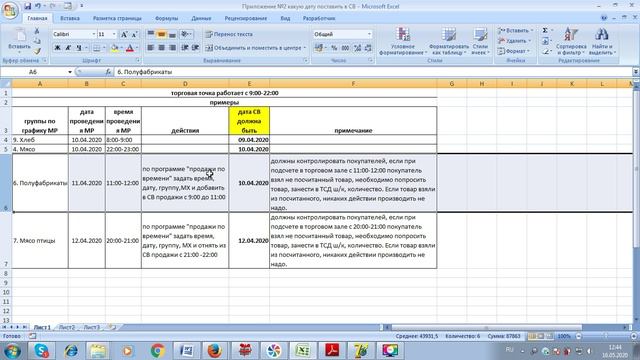Increase decimal places
Screen dimensions: 640x360
point(358,48)
